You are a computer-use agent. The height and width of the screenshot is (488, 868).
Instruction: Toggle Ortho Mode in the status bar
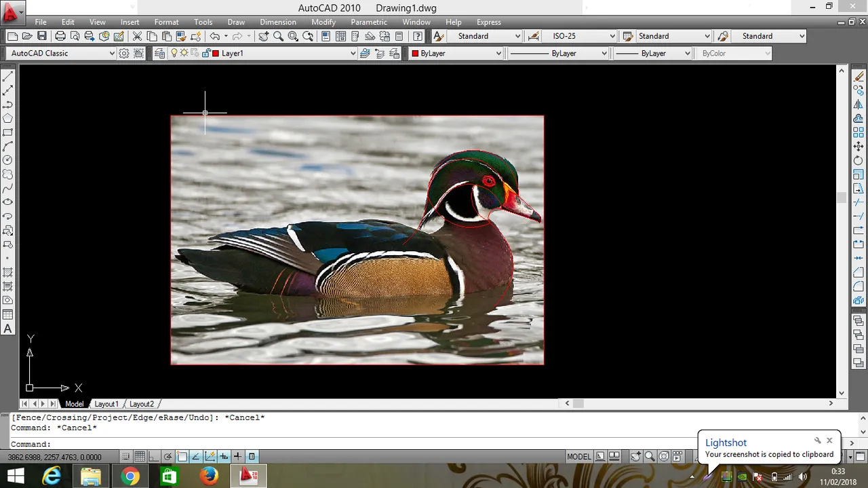[154, 457]
